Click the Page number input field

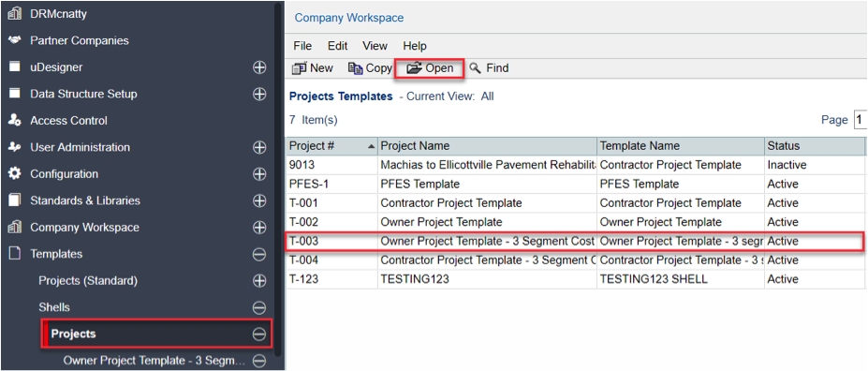pos(861,120)
